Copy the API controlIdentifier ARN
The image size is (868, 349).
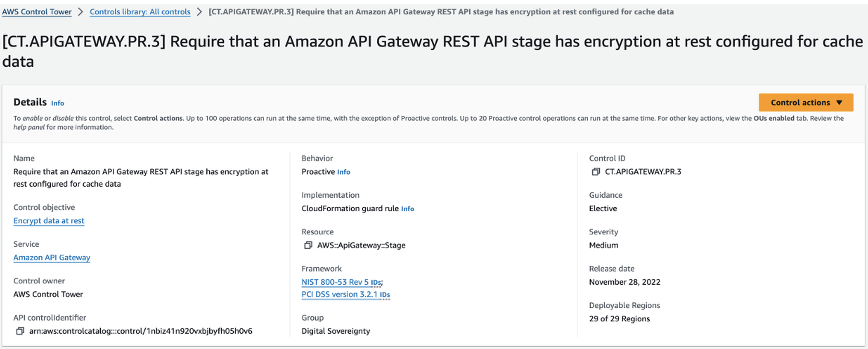(20, 331)
